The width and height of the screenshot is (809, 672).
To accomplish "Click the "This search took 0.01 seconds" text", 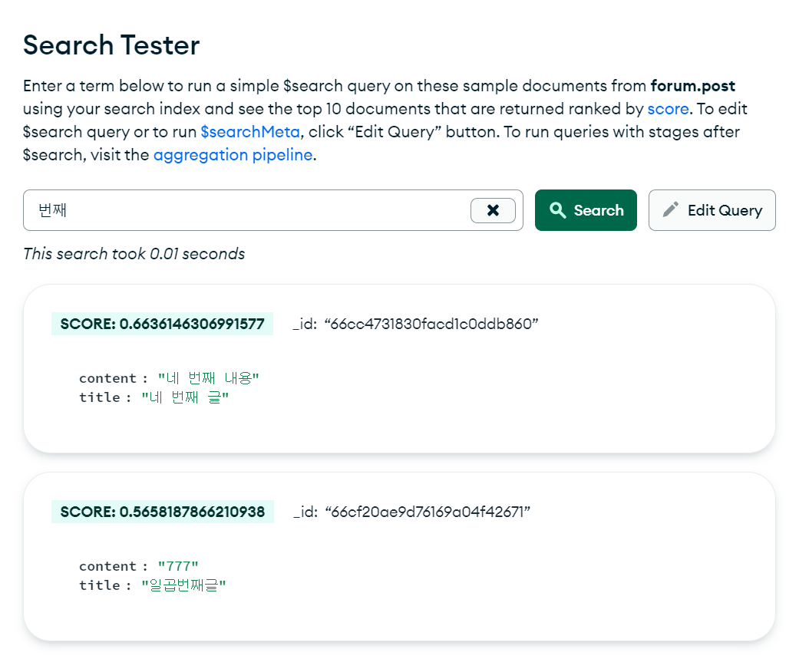I will click(134, 254).
